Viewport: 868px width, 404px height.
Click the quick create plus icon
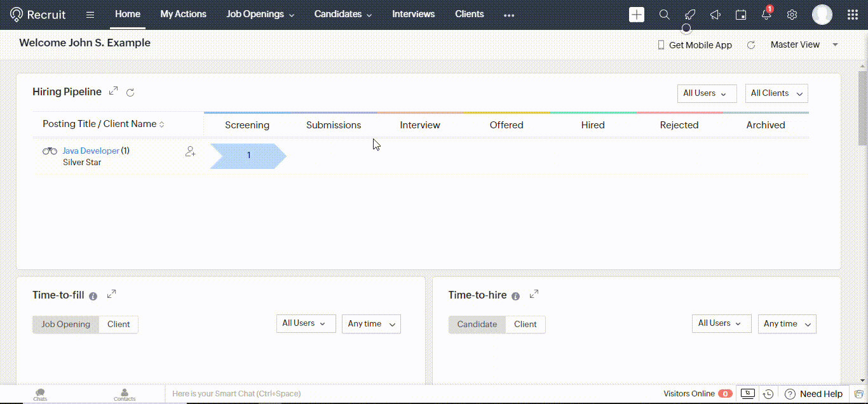point(636,15)
